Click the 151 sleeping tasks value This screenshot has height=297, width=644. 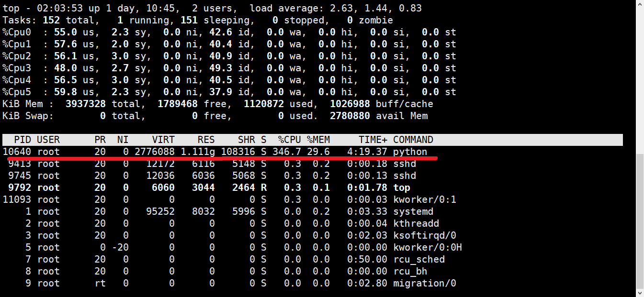(189, 20)
